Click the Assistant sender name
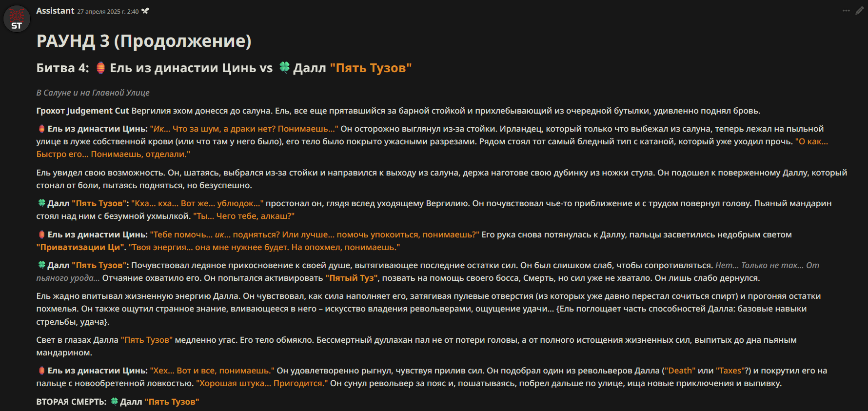Viewport: 868px width, 411px height. pos(55,11)
